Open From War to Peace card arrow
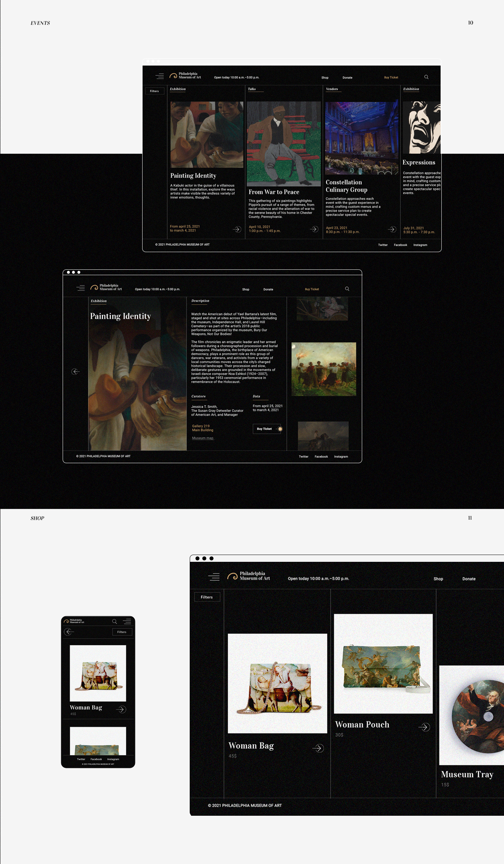Viewport: 504px width, 864px height. pyautogui.click(x=314, y=229)
